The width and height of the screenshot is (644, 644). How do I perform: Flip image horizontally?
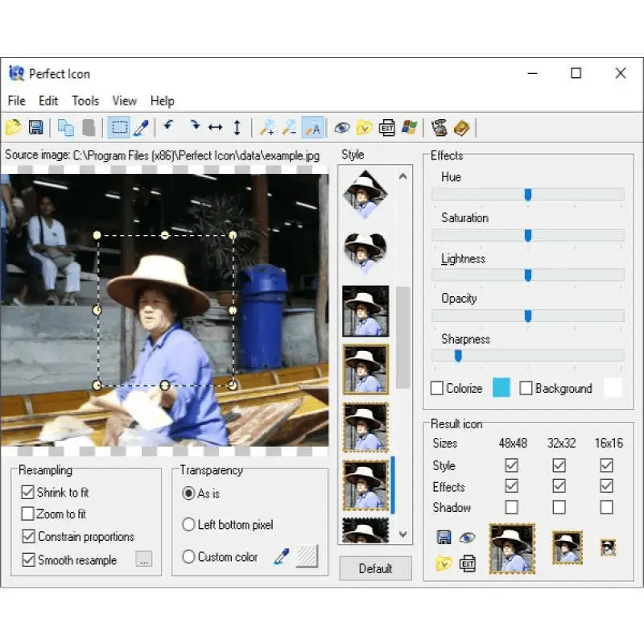[215, 128]
